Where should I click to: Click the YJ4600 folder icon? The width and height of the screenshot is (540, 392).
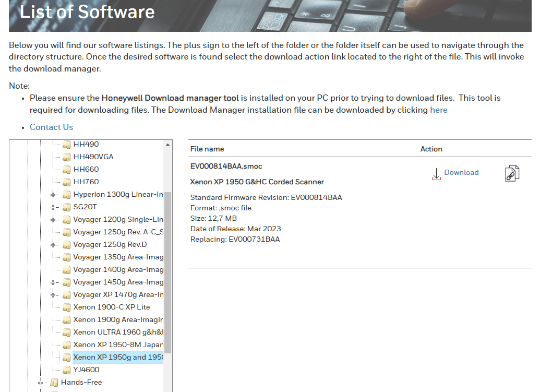click(67, 370)
